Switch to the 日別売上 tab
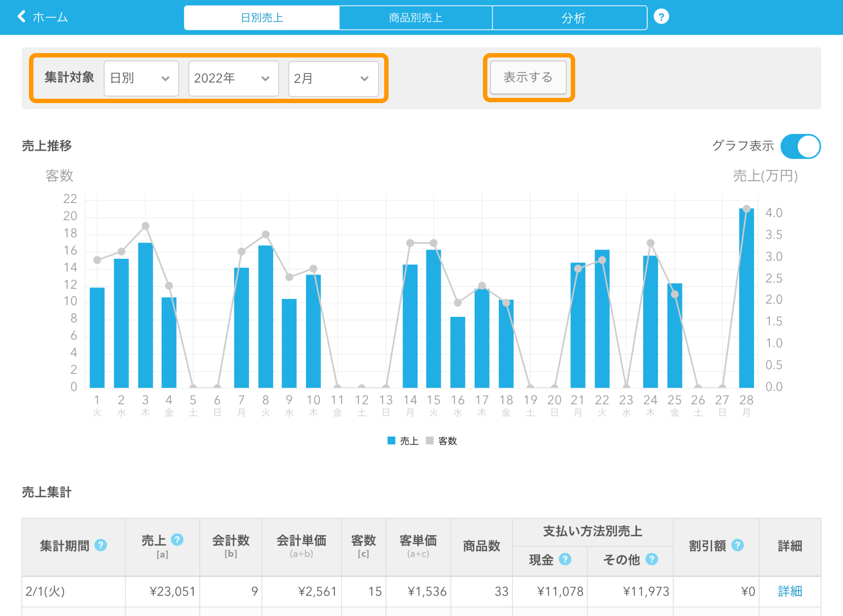This screenshot has width=843, height=616. [x=262, y=18]
